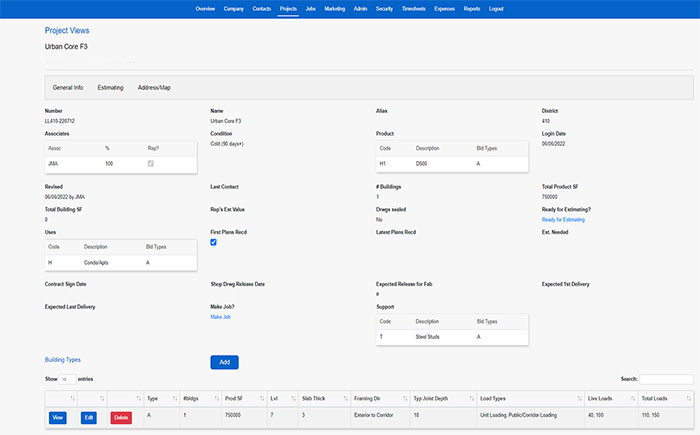
Task: Toggle the Rep? checkbox for JMA
Action: click(x=150, y=163)
